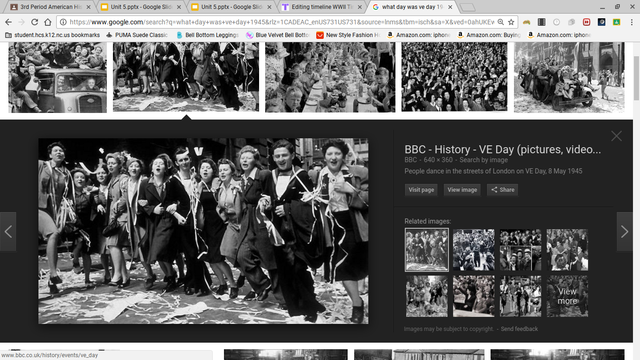Select the 'what day was ve day' tab
This screenshot has height=360, width=640.
pos(411,7)
